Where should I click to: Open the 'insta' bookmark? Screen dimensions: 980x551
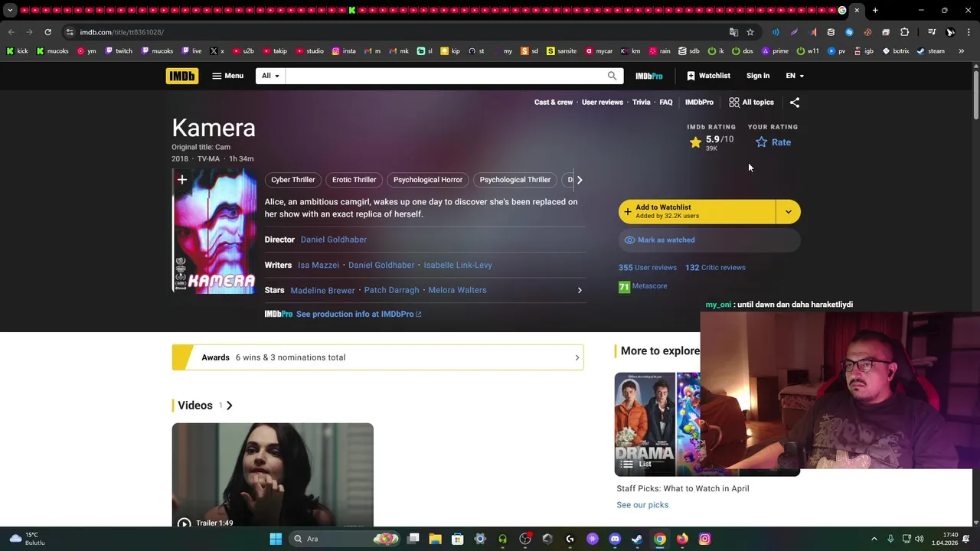click(344, 51)
